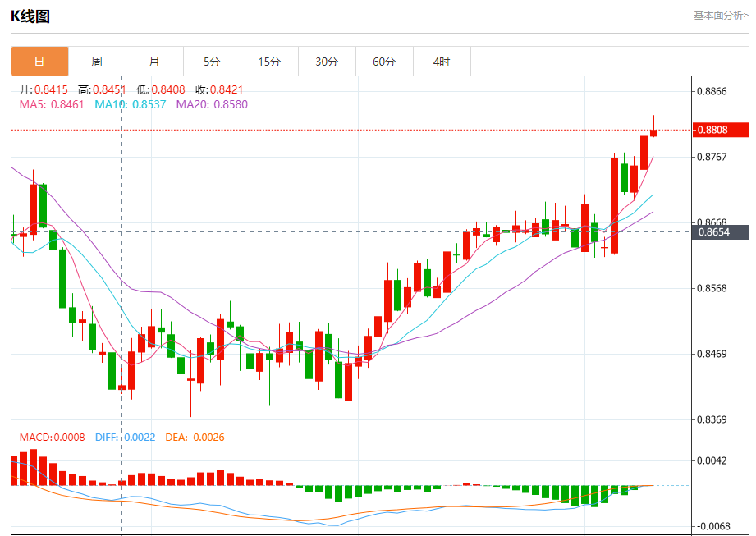The image size is (756, 536).
Task: Switch to the 周 weekly tab
Action: coord(97,62)
